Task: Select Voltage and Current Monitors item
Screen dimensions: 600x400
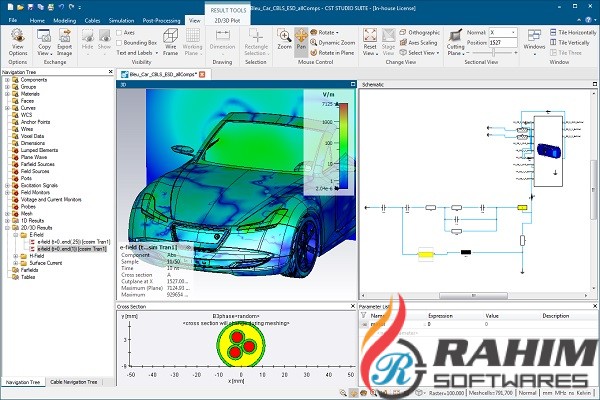Action: coord(51,199)
